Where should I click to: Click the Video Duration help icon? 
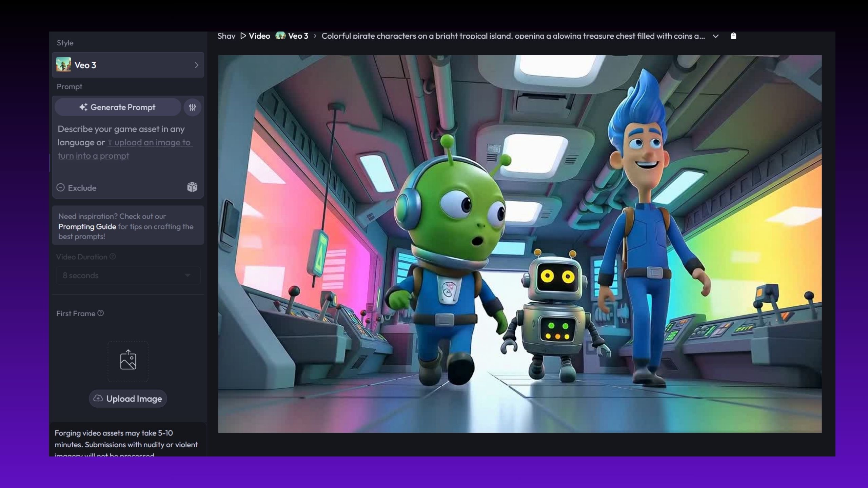113,257
